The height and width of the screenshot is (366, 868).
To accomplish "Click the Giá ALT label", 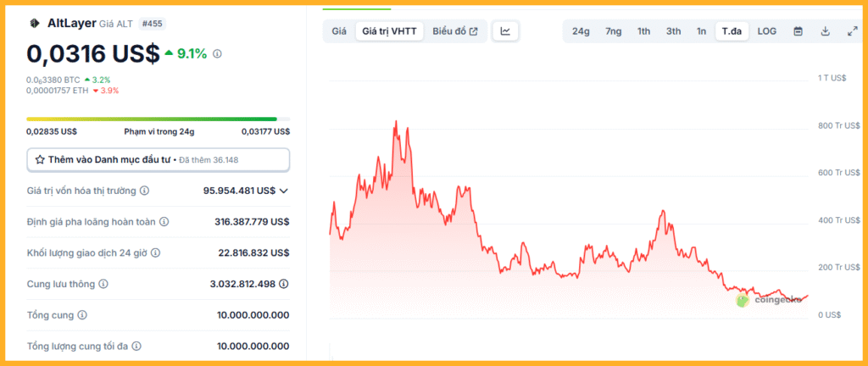I will point(116,24).
